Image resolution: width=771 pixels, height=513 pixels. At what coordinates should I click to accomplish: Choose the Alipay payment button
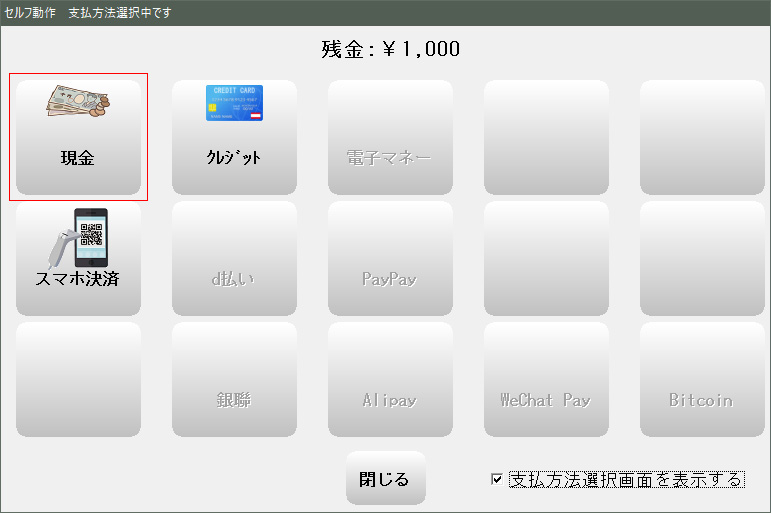coord(390,400)
